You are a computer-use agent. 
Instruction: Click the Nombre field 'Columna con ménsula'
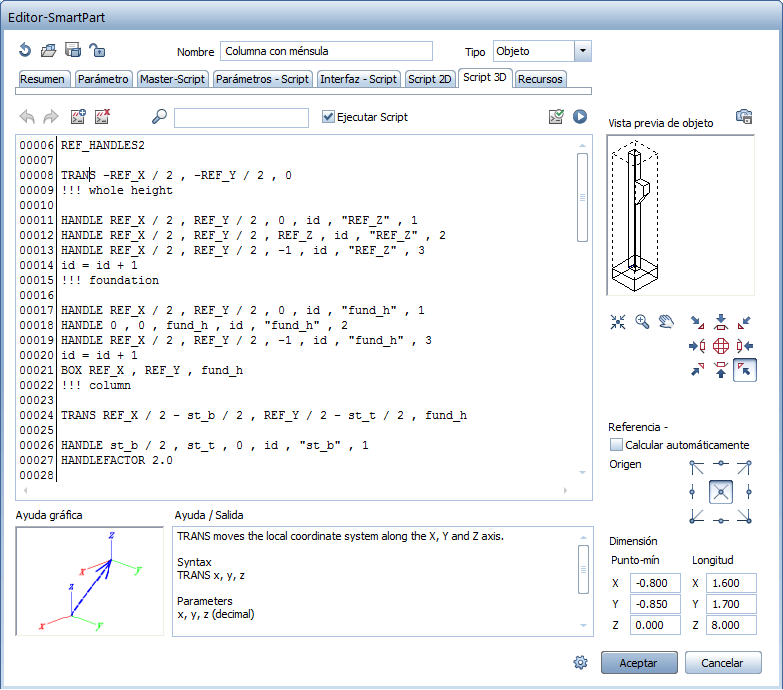(326, 51)
